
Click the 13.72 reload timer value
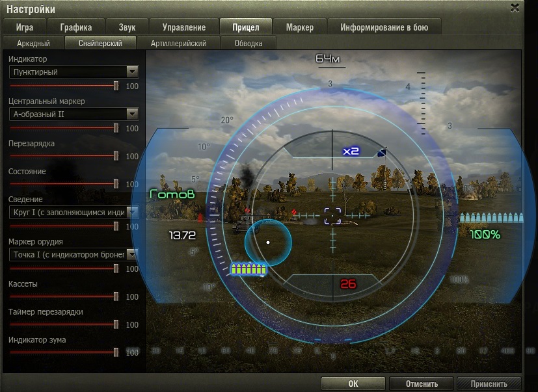tap(182, 235)
